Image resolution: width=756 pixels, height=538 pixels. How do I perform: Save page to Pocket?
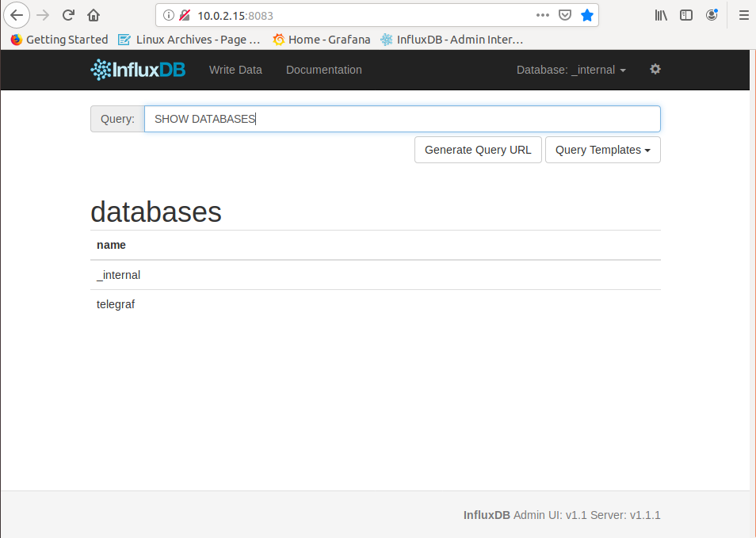click(564, 15)
